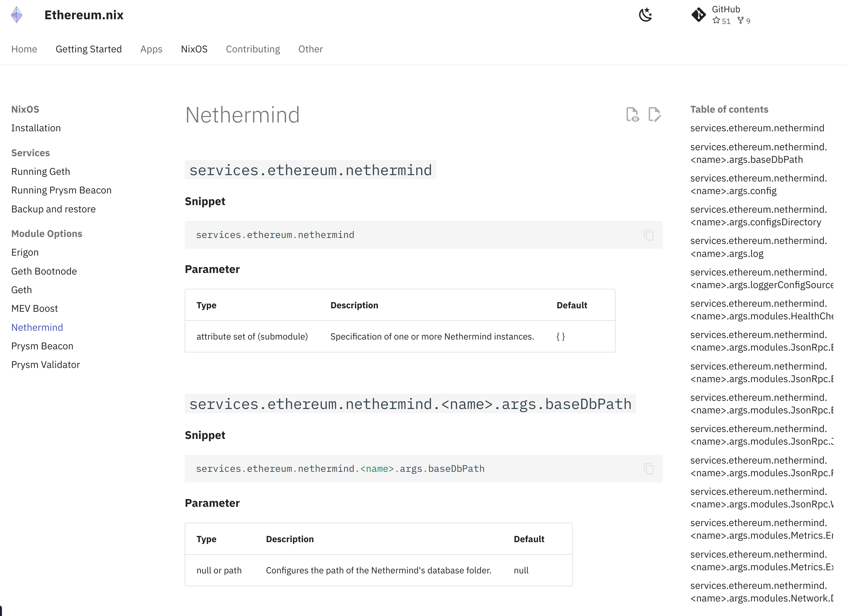Open the Running Geth page
Viewport: 847px width, 616px height.
pos(41,171)
